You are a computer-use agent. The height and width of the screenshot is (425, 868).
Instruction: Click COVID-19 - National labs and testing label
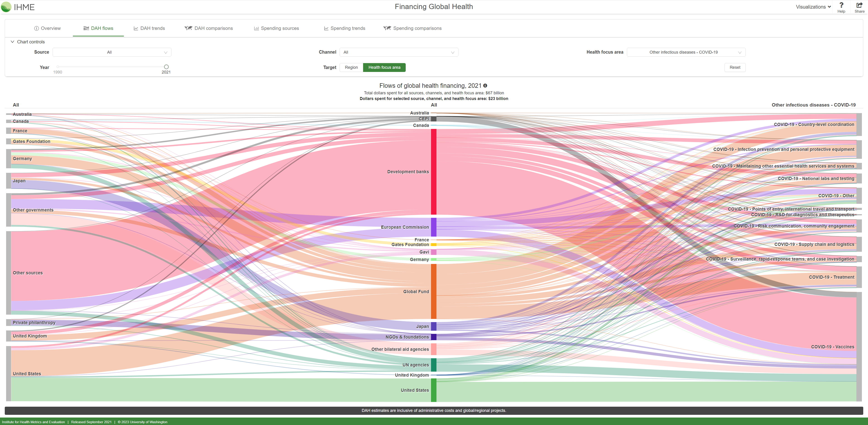[816, 178]
